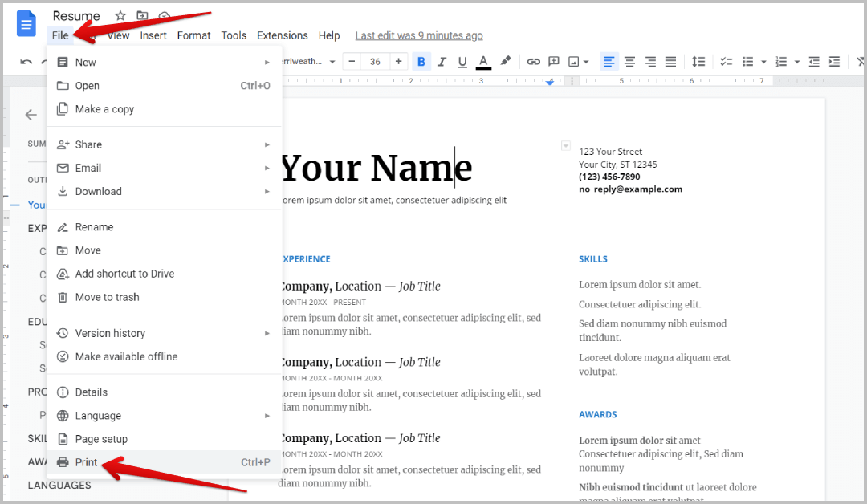Viewport: 867px width, 504px height.
Task: Toggle bold formatting in toolbar
Action: (421, 62)
